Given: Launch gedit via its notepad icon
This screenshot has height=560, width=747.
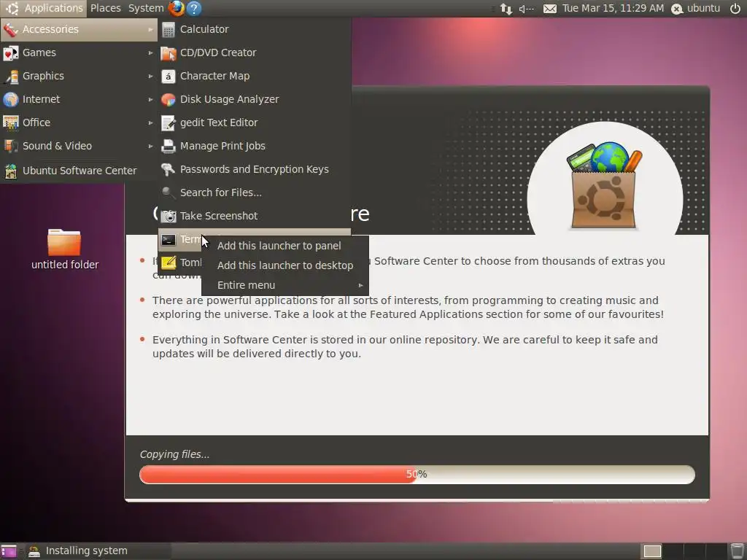Looking at the screenshot, I should pos(169,122).
